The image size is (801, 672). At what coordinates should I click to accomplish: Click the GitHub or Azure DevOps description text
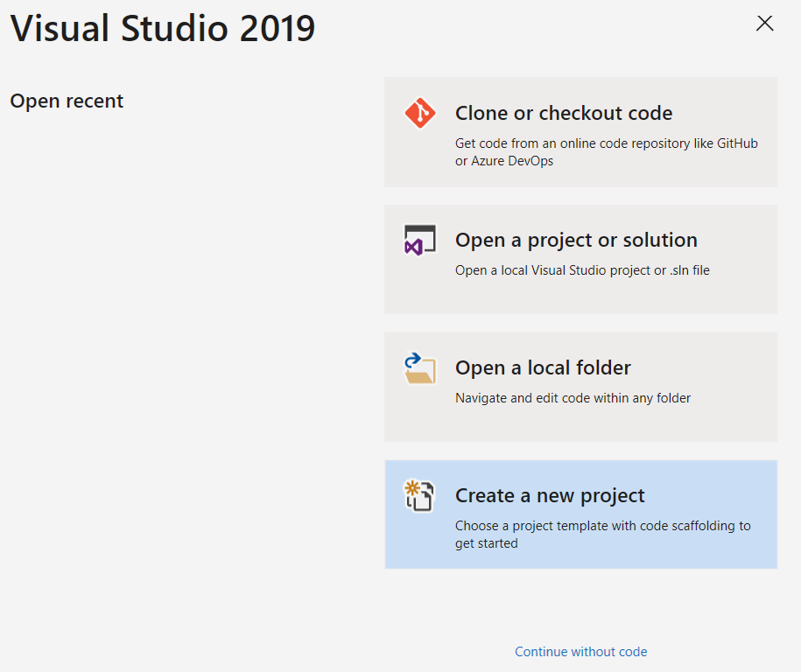[x=606, y=152]
